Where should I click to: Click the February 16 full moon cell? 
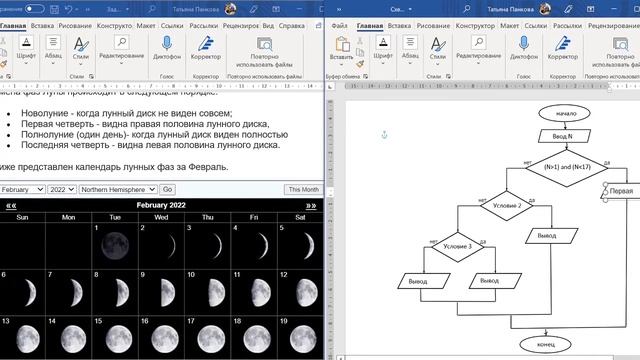[161, 338]
